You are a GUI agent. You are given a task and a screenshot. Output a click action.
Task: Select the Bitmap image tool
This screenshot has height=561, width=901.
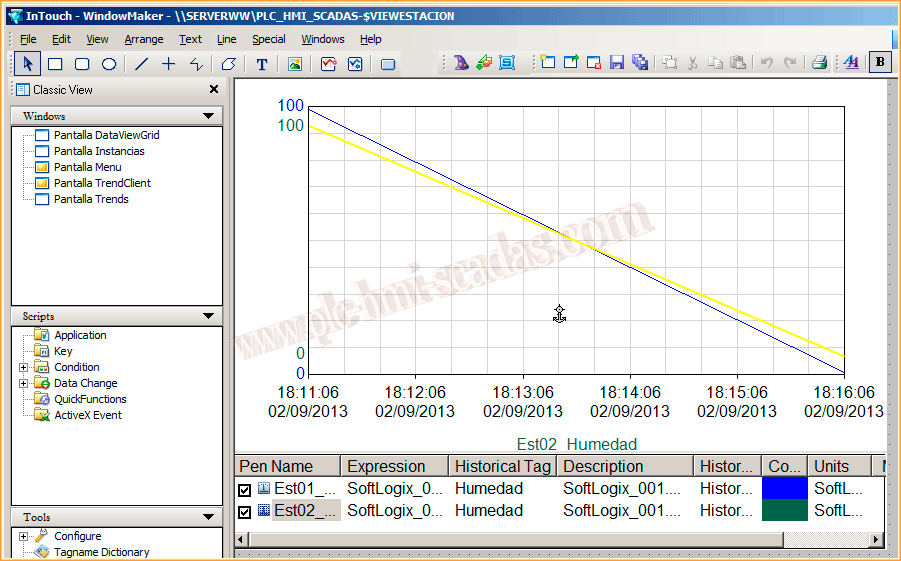coord(295,64)
